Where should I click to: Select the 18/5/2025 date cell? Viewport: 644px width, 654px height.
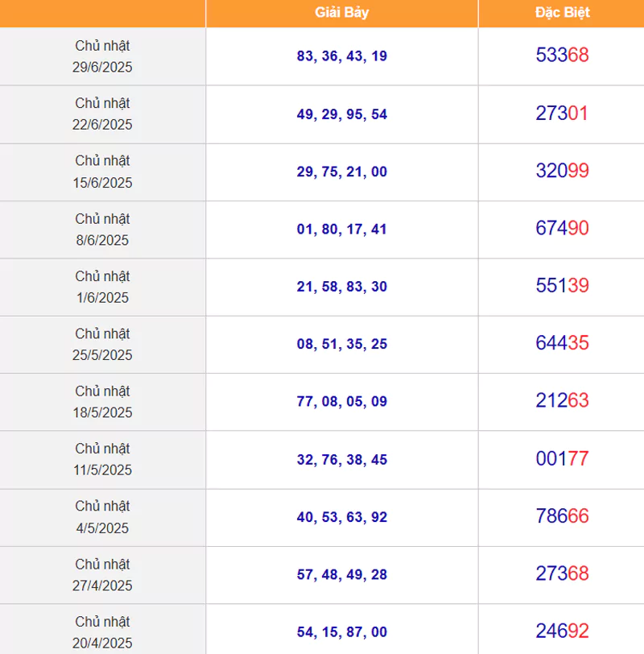[102, 401]
